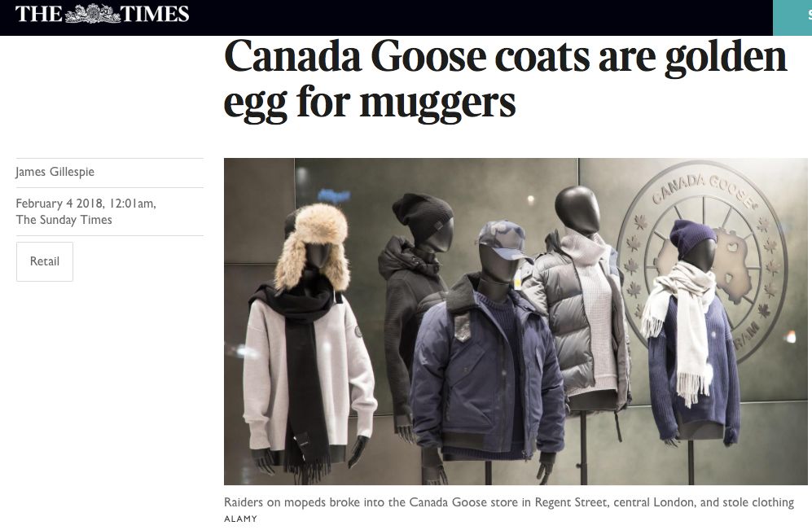812x530 pixels.
Task: Click the arm patch on grey sweater
Action: point(358,331)
